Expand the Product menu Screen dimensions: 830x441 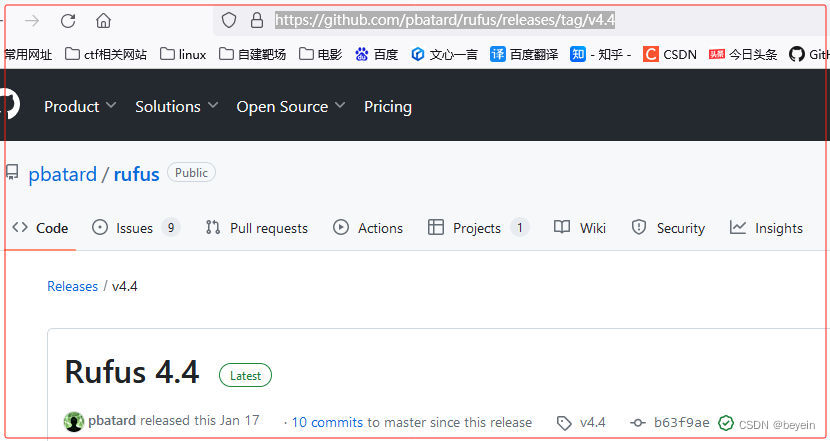tap(80, 106)
